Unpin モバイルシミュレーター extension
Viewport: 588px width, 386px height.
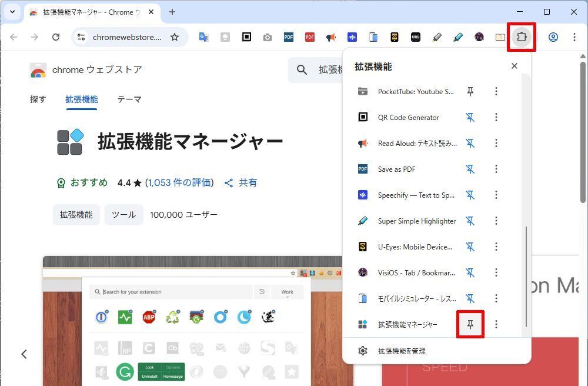[470, 298]
